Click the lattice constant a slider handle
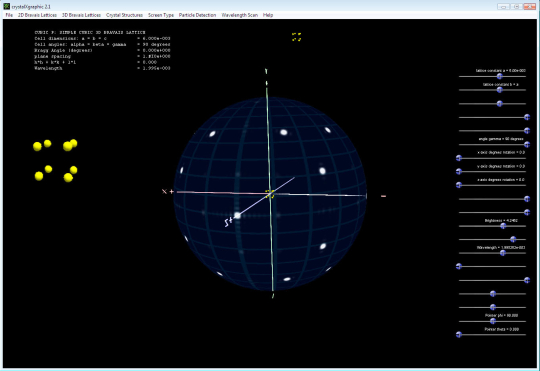This screenshot has height=371, width=540. coord(499,76)
